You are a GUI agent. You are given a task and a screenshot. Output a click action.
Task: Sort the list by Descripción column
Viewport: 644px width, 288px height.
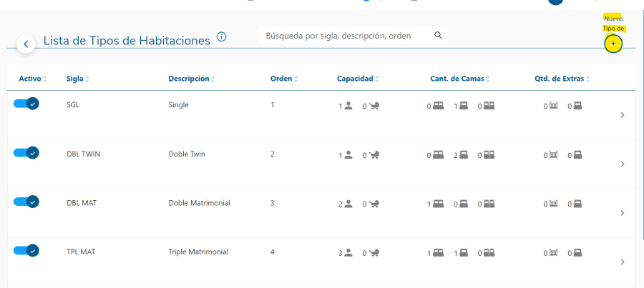pos(191,79)
